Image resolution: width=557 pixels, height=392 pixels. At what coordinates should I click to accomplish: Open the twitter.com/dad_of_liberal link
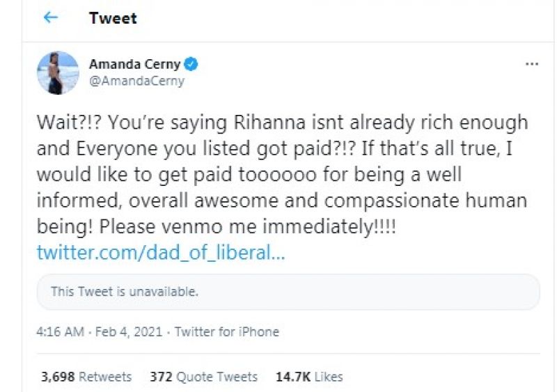coord(161,253)
